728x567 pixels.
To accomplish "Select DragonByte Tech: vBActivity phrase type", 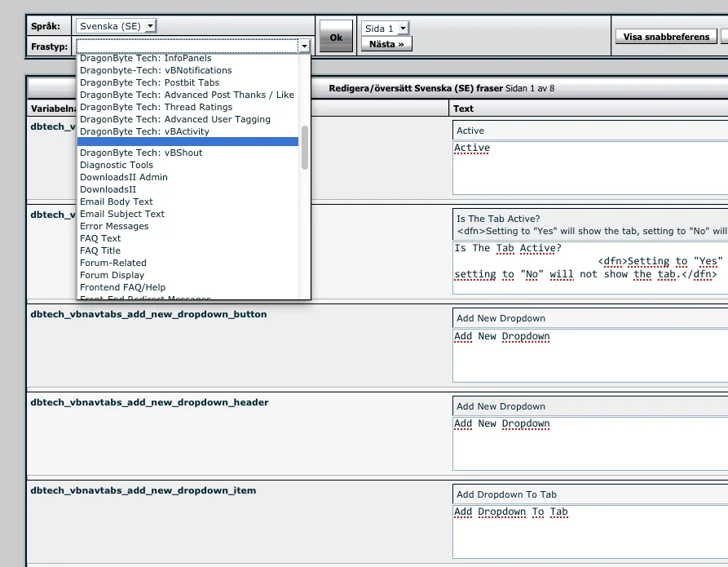I will (x=188, y=131).
